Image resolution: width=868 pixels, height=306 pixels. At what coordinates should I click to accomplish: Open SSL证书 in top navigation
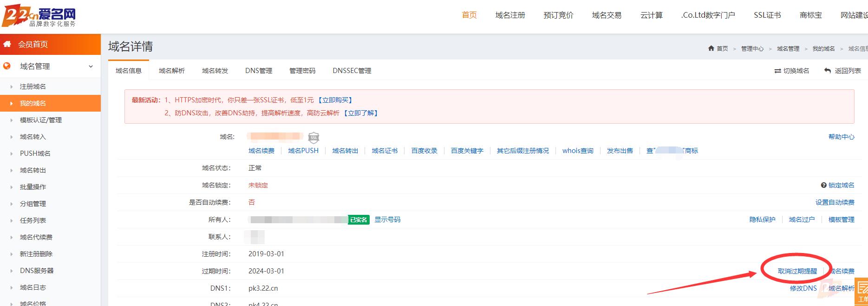pos(767,15)
